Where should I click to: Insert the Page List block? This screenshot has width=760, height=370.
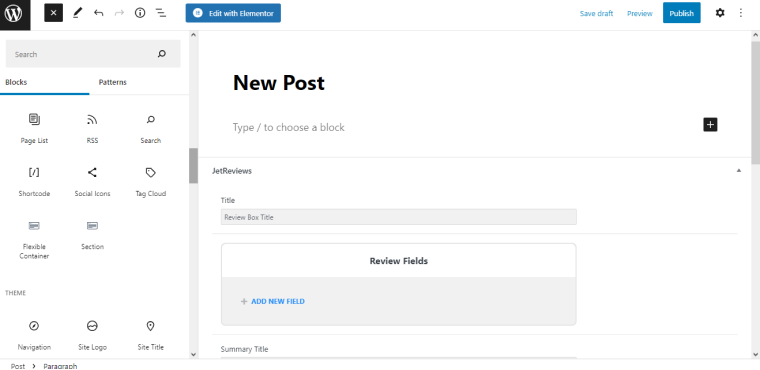pos(34,128)
